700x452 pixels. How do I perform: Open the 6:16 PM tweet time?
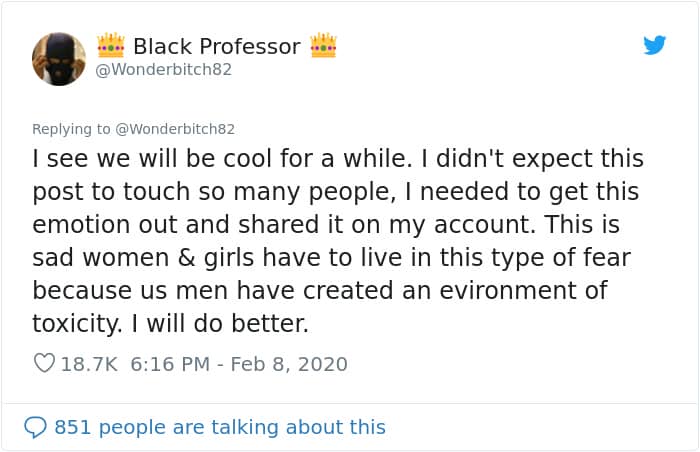(x=171, y=364)
